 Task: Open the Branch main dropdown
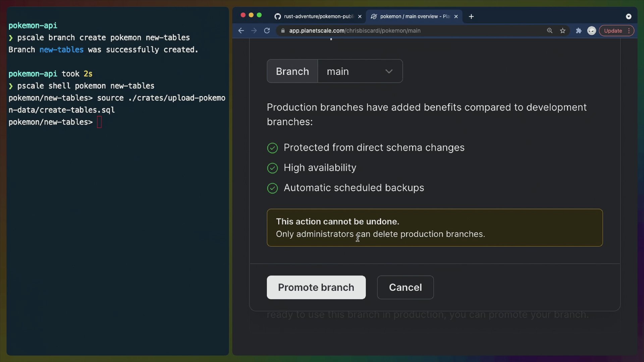point(360,71)
